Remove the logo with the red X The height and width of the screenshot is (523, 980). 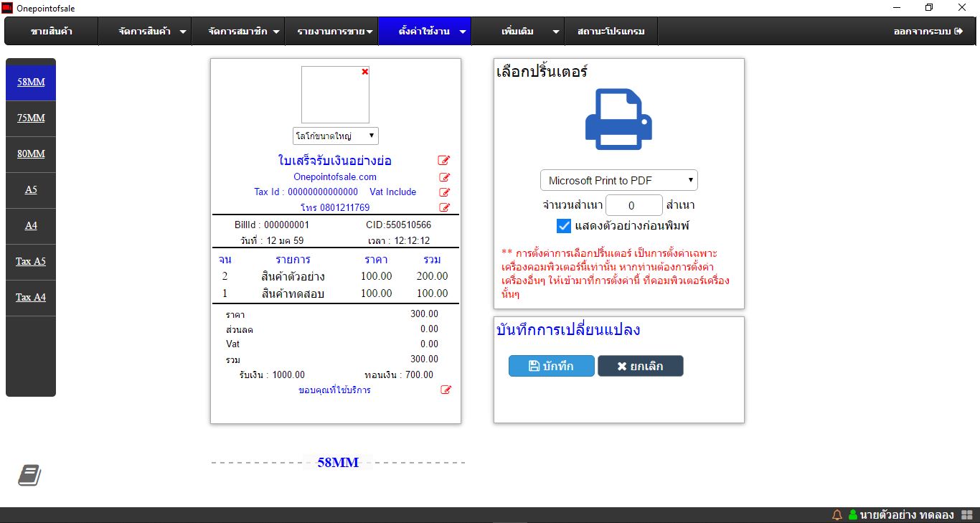[365, 72]
